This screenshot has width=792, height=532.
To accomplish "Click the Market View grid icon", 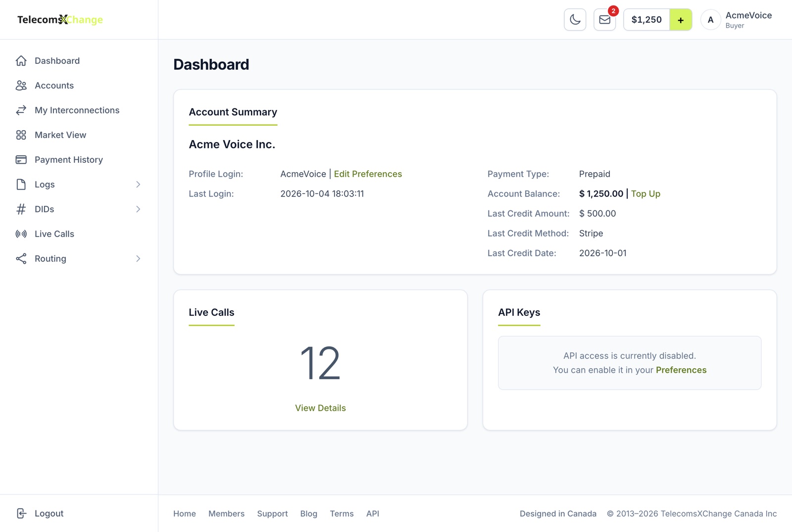I will [21, 135].
